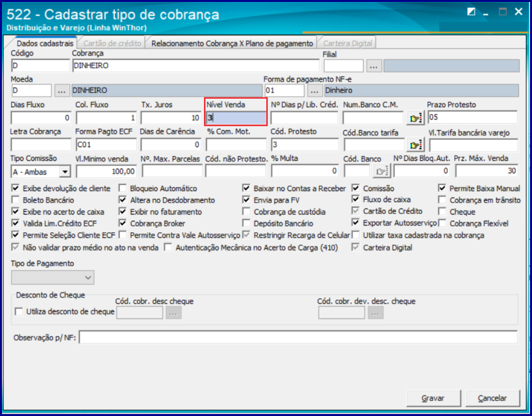Click the Dias Fluxo field

pos(41,118)
